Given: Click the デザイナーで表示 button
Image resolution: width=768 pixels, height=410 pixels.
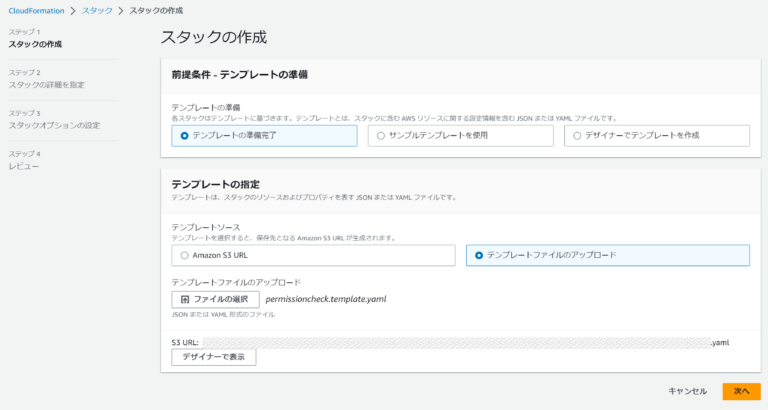Looking at the screenshot, I should (x=214, y=357).
